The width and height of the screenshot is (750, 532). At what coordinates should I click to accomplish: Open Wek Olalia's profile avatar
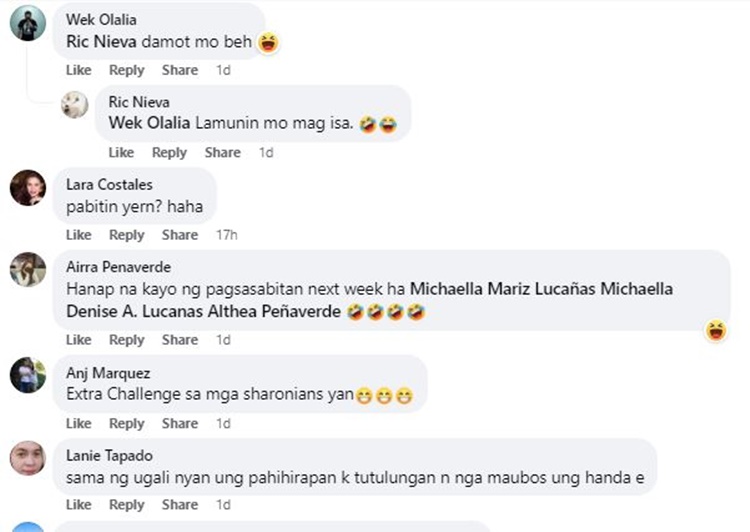[28, 23]
